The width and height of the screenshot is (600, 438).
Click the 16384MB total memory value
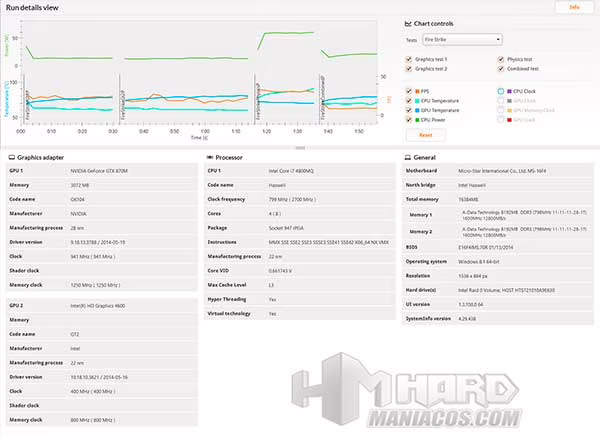coord(468,199)
